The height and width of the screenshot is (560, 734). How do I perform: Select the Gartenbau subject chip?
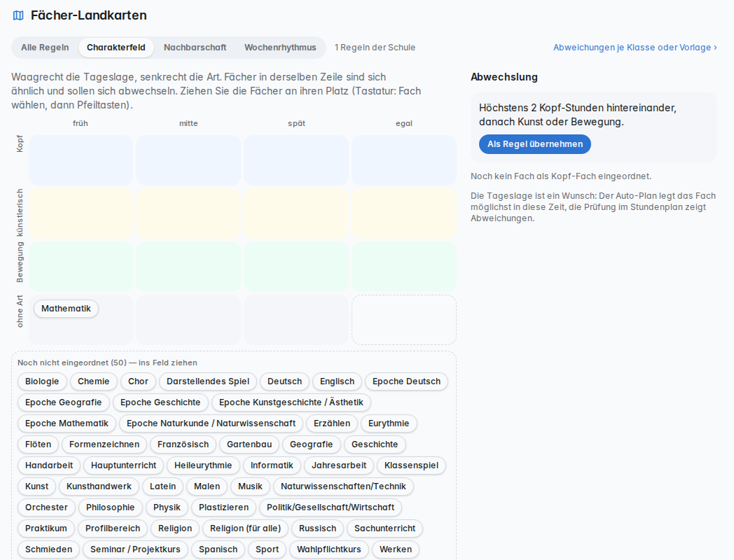[249, 444]
